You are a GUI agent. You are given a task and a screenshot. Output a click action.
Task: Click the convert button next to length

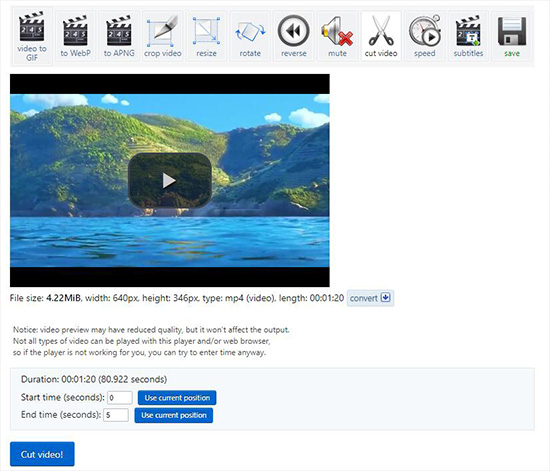pyautogui.click(x=370, y=298)
